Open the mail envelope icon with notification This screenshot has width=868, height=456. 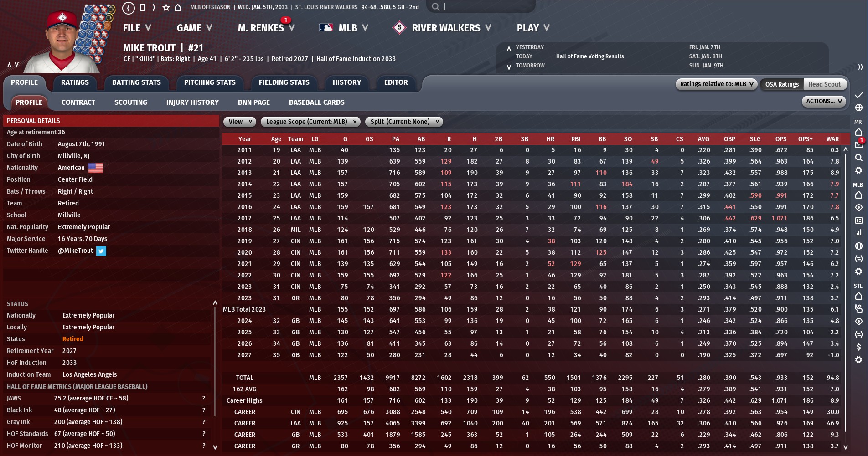coord(858,144)
